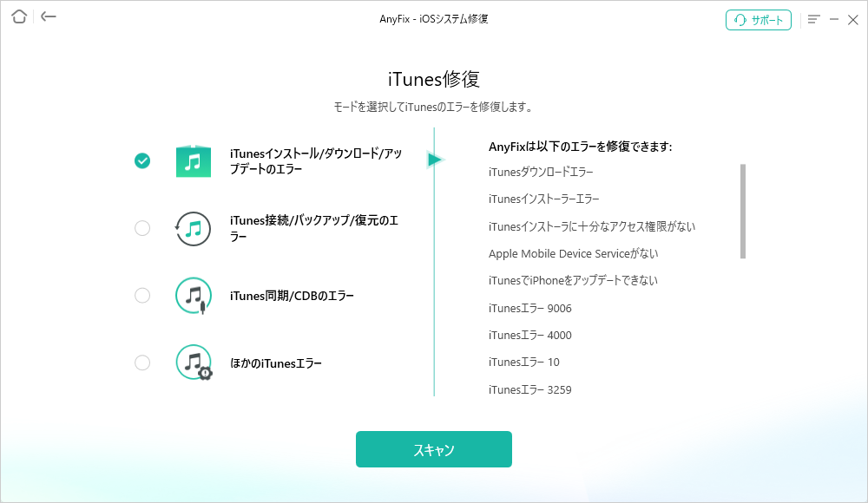Select iTunesインストール/ダウンロード/アップデート radio button
The image size is (868, 503).
tap(142, 160)
